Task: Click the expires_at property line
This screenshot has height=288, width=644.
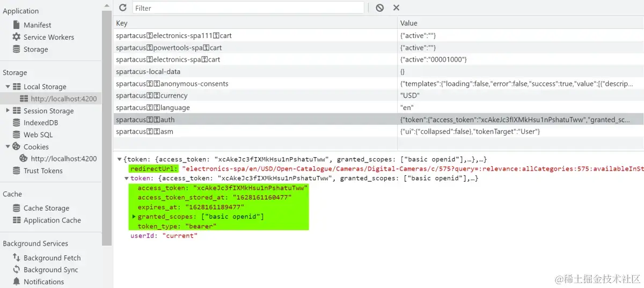Action: (191, 207)
